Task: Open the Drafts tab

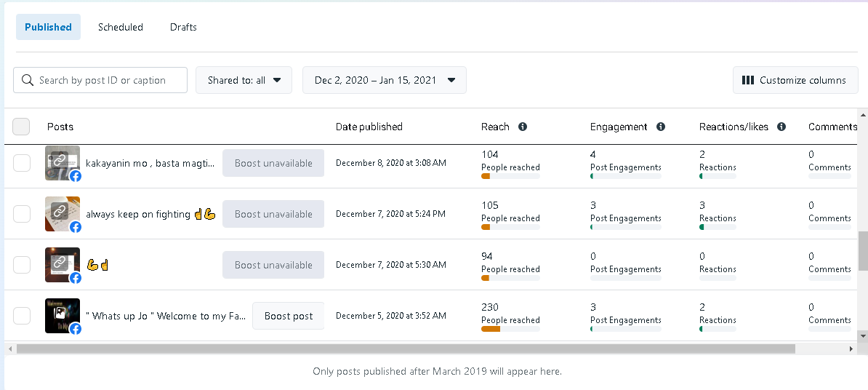Action: coord(183,27)
